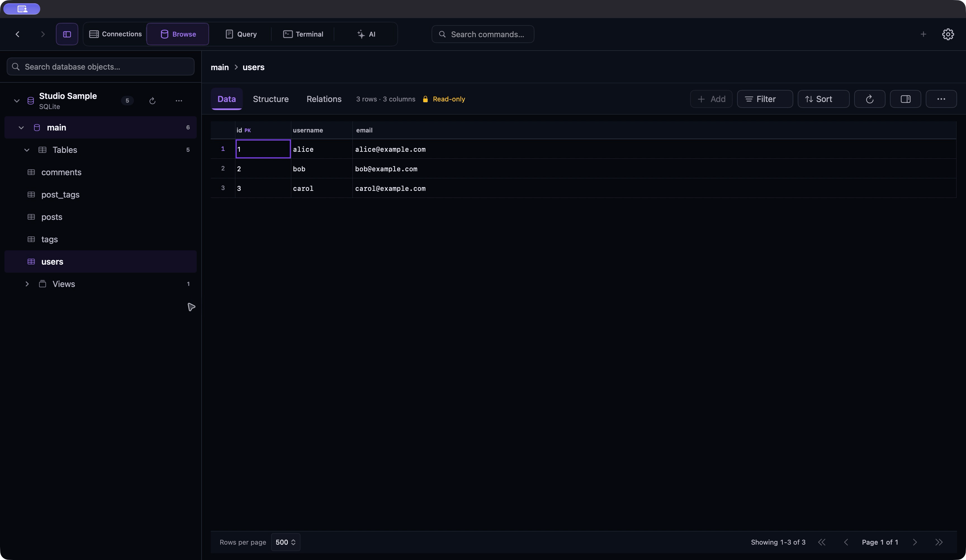The image size is (966, 560).
Task: Expand the Views group
Action: [x=27, y=284]
